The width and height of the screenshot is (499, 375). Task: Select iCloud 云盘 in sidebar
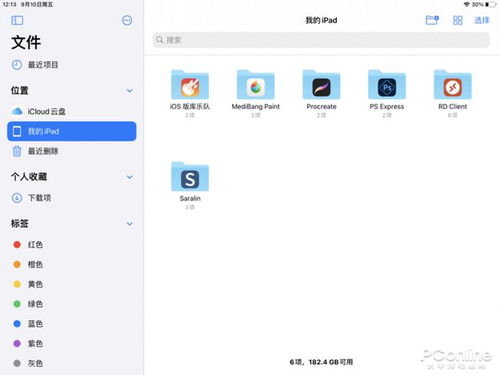72,111
